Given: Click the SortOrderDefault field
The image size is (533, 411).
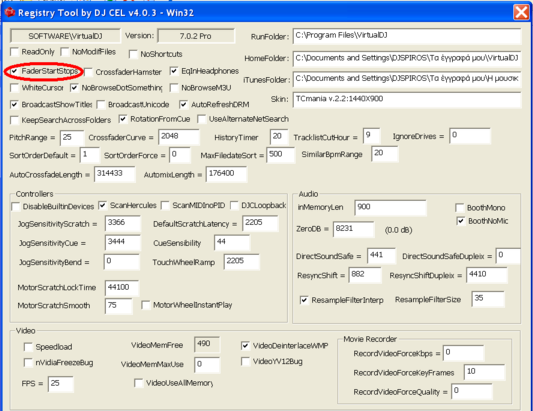Looking at the screenshot, I should 89,155.
